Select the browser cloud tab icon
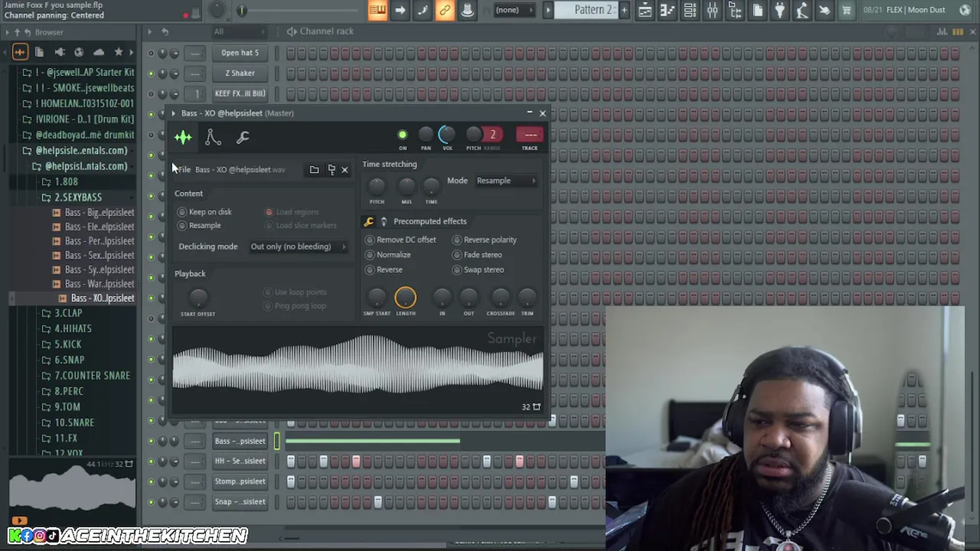 (99, 52)
